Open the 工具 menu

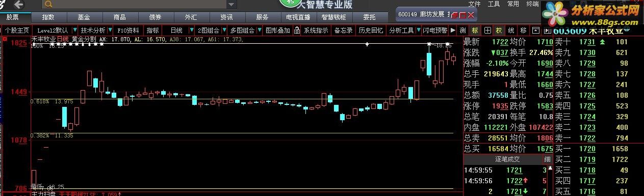coord(494,4)
